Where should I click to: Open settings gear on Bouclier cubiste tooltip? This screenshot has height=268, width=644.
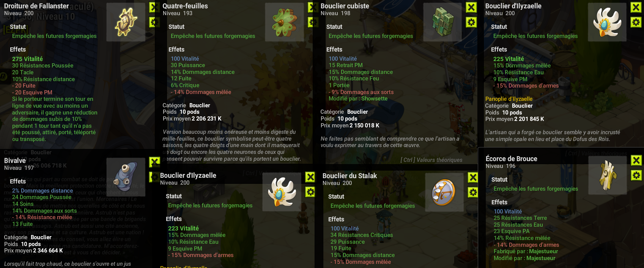pyautogui.click(x=471, y=22)
